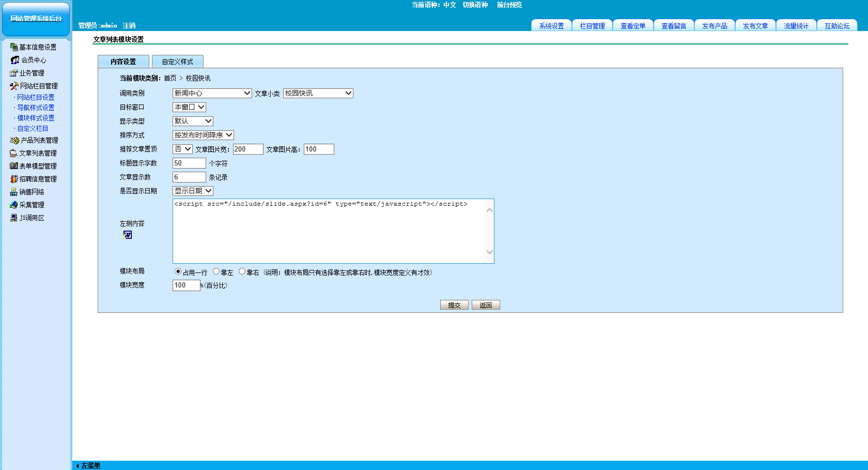
Task: Open the 调用类别 dropdown showing 新闻中心
Action: click(x=212, y=93)
